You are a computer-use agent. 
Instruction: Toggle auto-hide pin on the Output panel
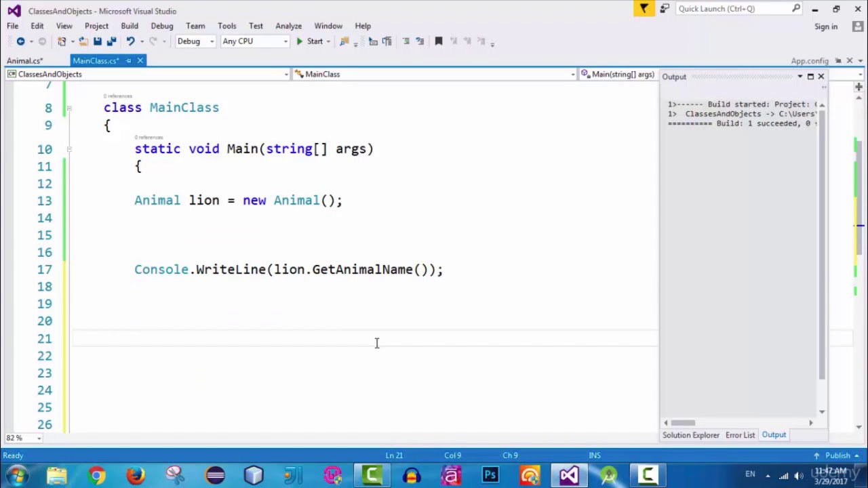(x=810, y=77)
